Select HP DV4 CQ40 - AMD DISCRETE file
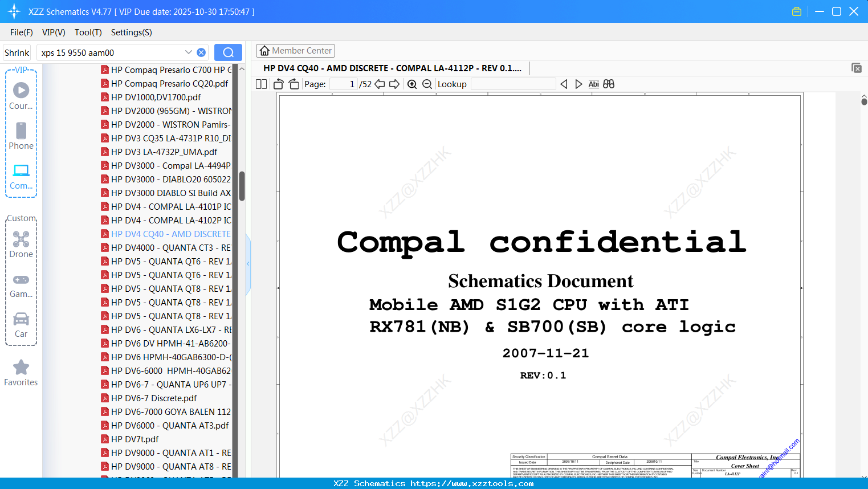This screenshot has width=868, height=489. pyautogui.click(x=166, y=234)
